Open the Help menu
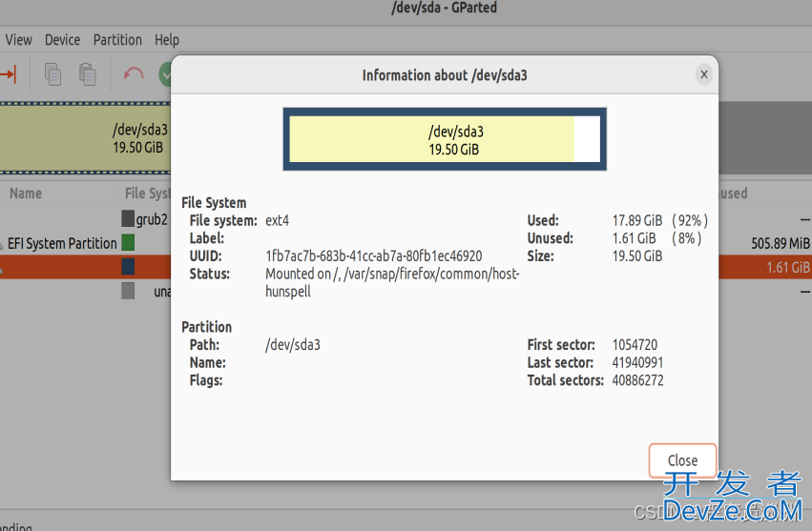Image resolution: width=812 pixels, height=531 pixels. click(x=167, y=40)
